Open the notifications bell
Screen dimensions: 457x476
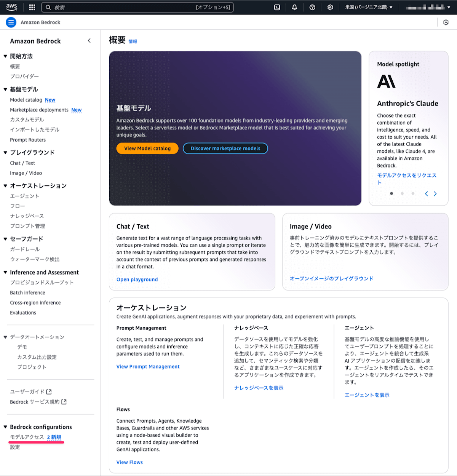coord(294,7)
